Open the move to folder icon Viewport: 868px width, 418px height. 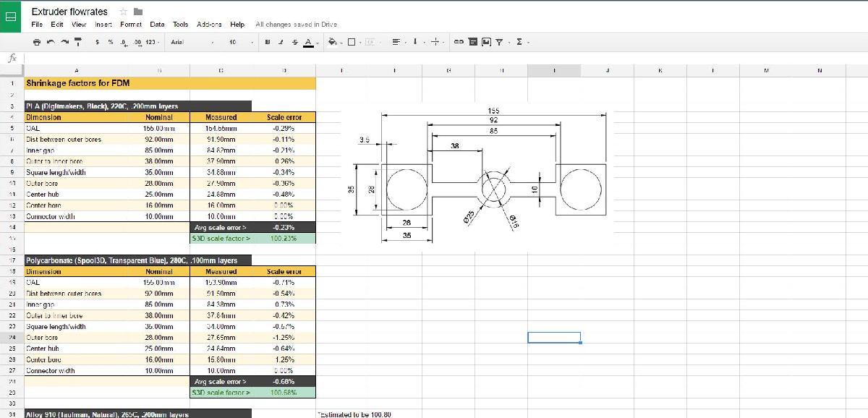138,12
